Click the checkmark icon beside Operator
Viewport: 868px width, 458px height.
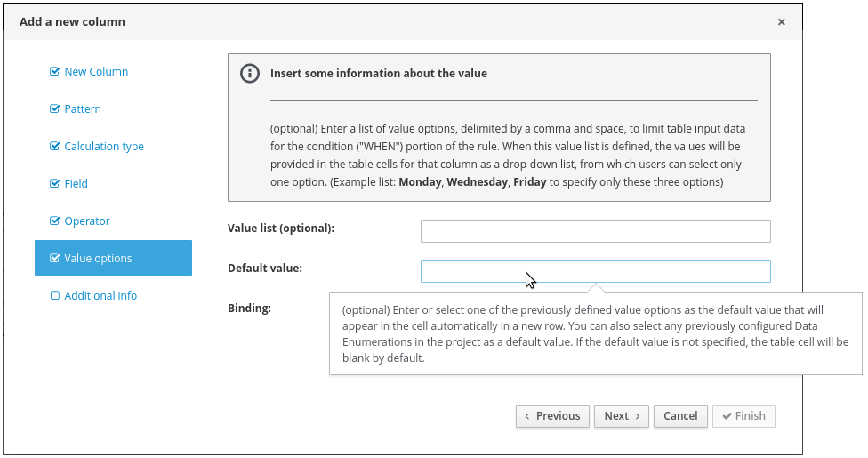(55, 221)
